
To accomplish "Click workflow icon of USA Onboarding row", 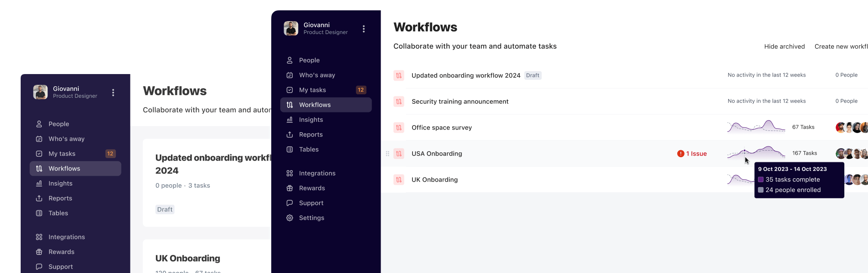I will (399, 154).
